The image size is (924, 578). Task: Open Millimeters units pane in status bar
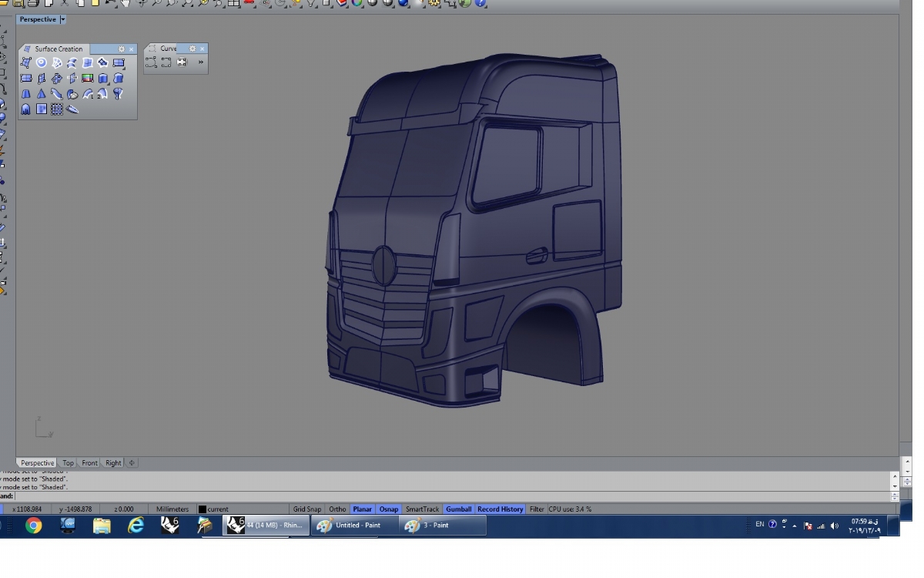click(172, 509)
